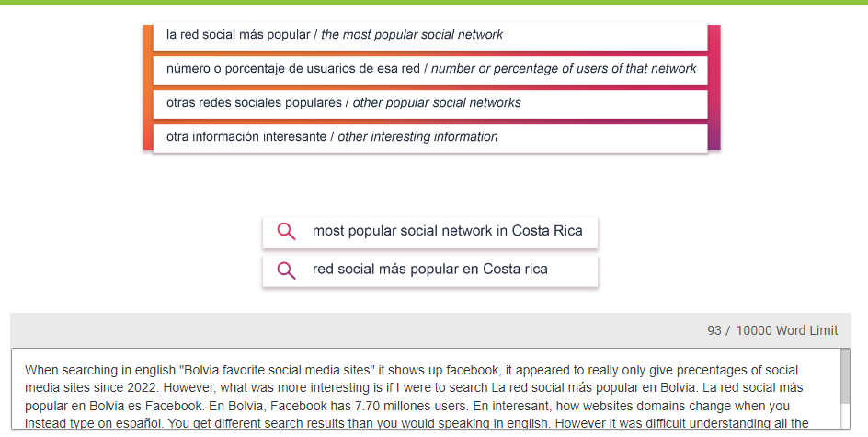Click the '93 / 10000 Word Limit' counter
This screenshot has height=437, width=868.
(x=772, y=330)
